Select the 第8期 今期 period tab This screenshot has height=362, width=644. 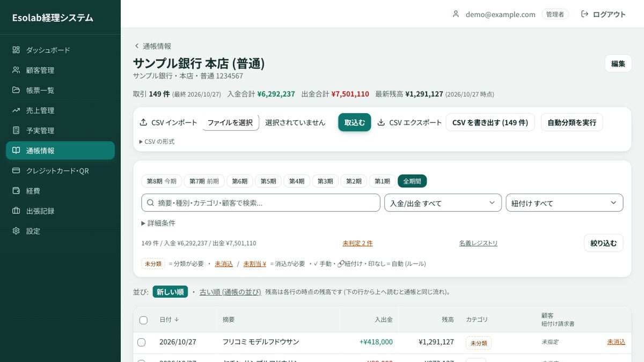[x=162, y=181]
